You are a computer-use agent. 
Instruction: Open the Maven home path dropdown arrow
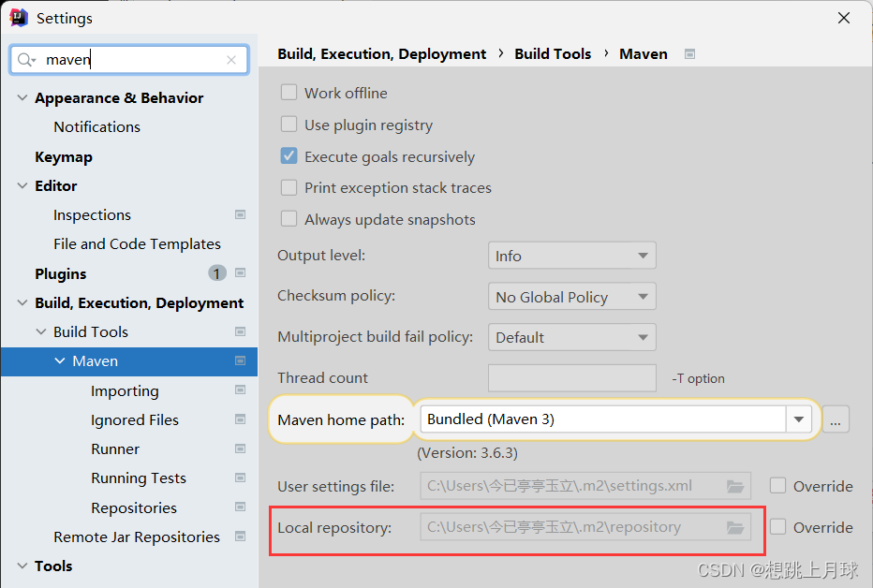tap(799, 419)
